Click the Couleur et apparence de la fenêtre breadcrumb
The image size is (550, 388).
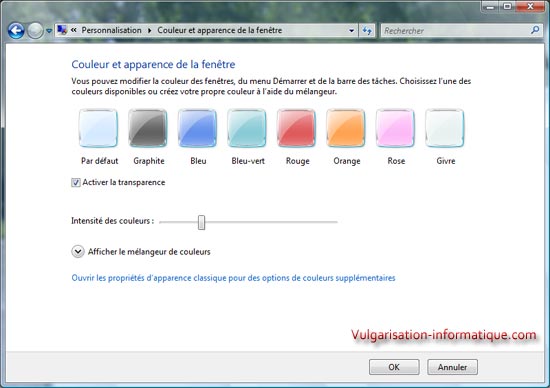tap(220, 31)
